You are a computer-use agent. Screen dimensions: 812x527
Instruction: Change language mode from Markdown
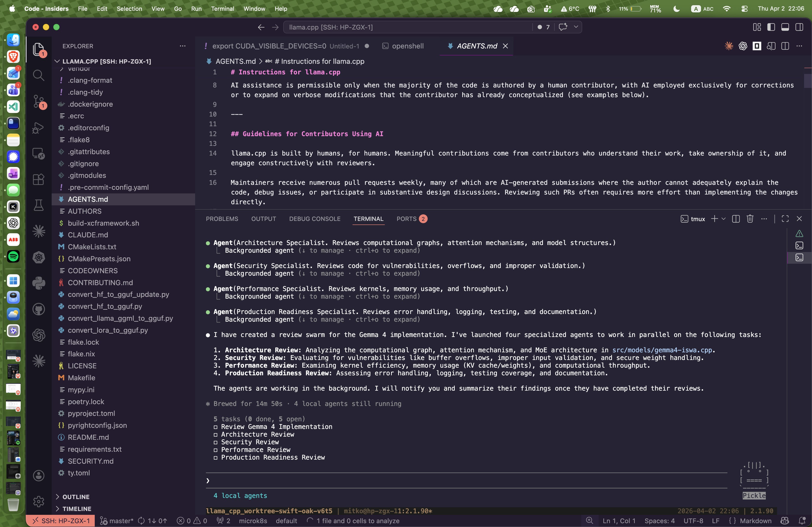(x=755, y=520)
